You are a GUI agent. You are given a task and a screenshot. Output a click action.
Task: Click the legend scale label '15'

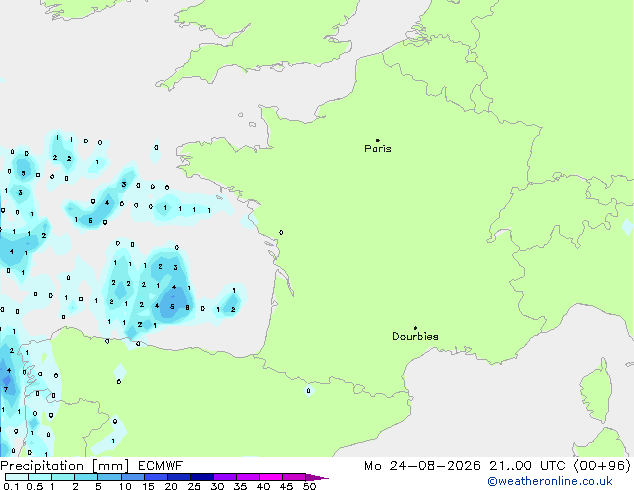[x=148, y=486]
